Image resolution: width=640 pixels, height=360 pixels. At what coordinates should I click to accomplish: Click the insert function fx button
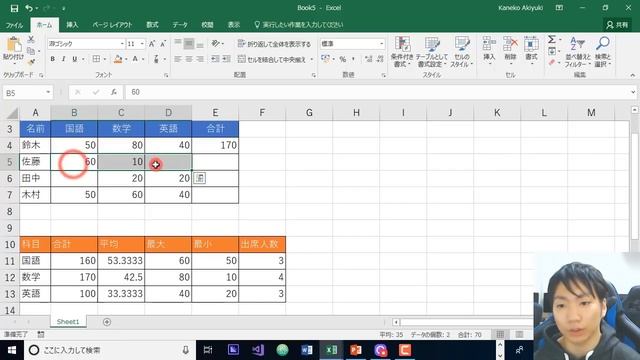click(x=114, y=93)
